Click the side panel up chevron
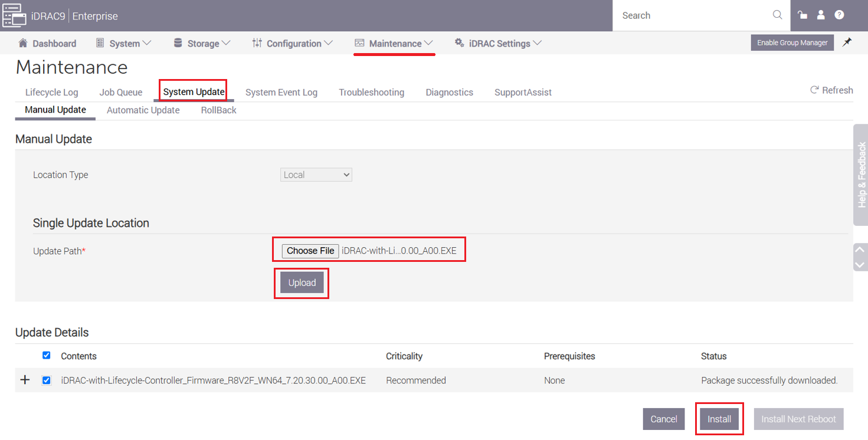Image resolution: width=868 pixels, height=440 pixels. (x=861, y=250)
